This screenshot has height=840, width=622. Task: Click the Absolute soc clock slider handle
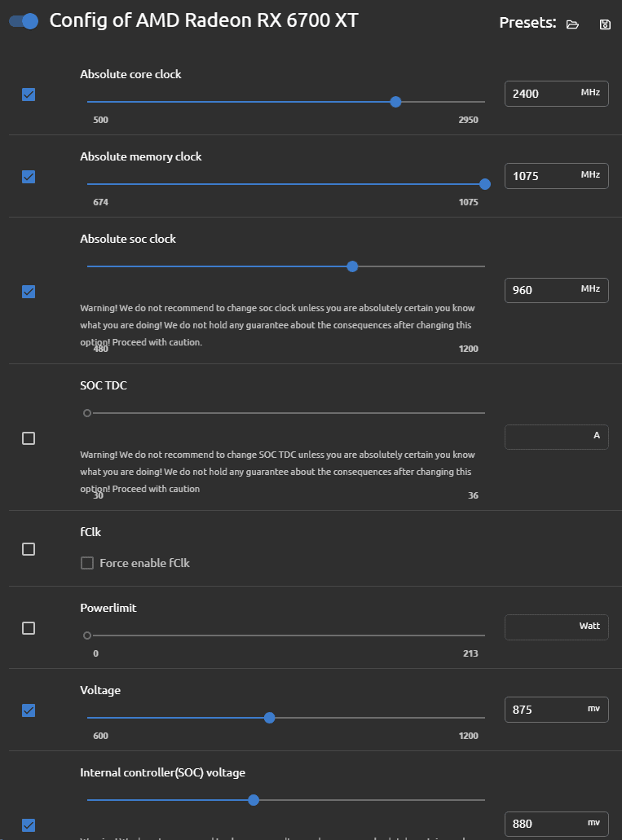coord(352,266)
